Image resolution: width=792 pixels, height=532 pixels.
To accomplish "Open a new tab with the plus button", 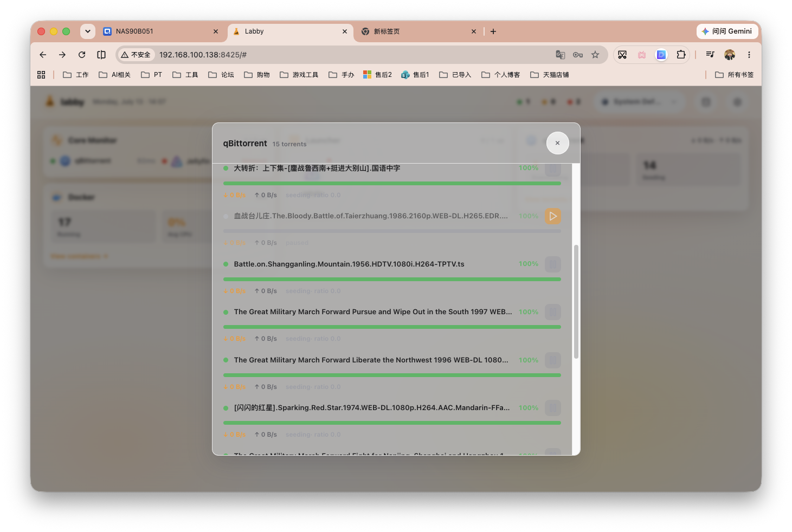I will point(493,31).
